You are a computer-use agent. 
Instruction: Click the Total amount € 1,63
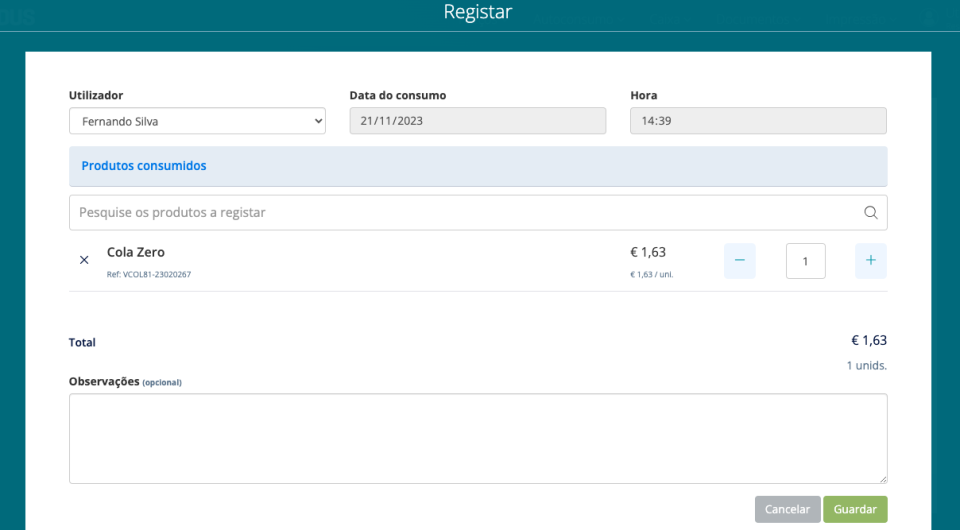pos(868,340)
